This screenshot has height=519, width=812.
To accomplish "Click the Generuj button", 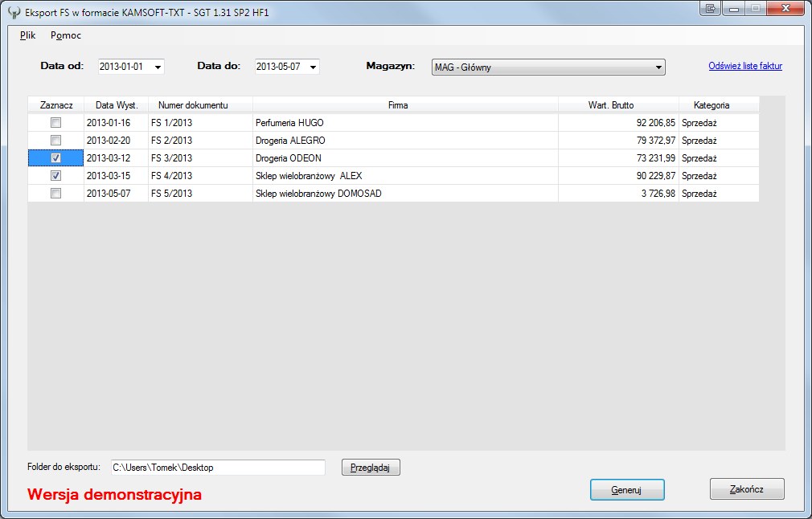I will (x=627, y=489).
